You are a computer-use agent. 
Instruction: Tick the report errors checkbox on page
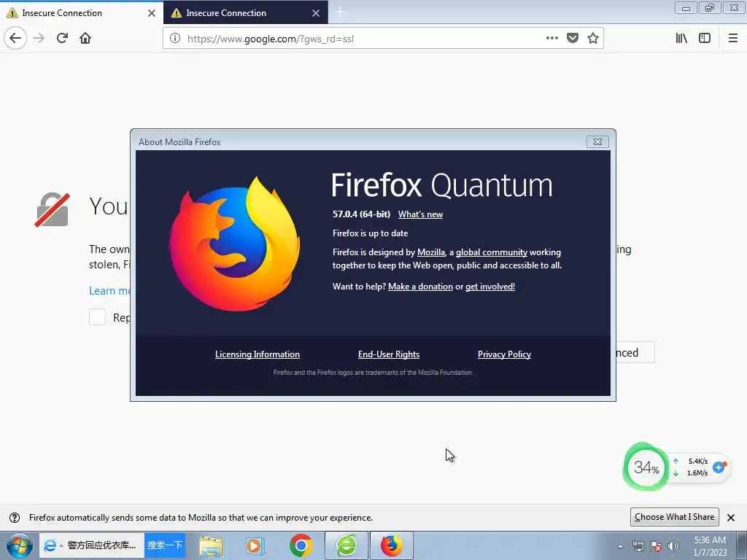click(97, 316)
